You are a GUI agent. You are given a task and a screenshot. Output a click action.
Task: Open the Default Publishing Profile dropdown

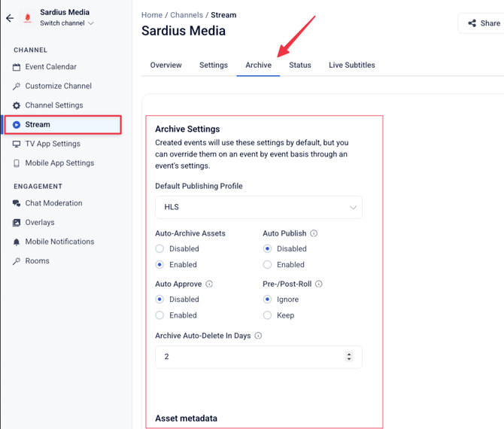[258, 207]
